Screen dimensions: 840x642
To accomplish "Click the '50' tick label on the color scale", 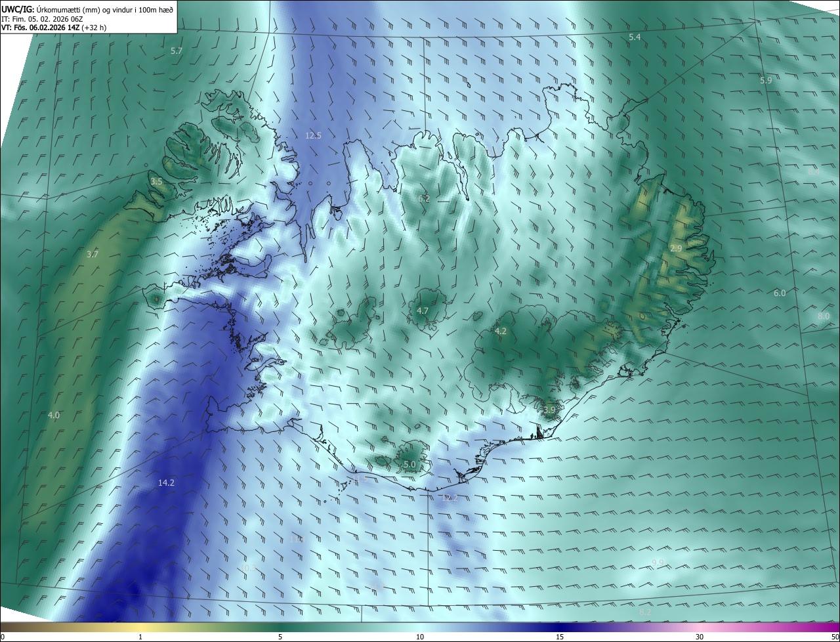I will click(835, 637).
